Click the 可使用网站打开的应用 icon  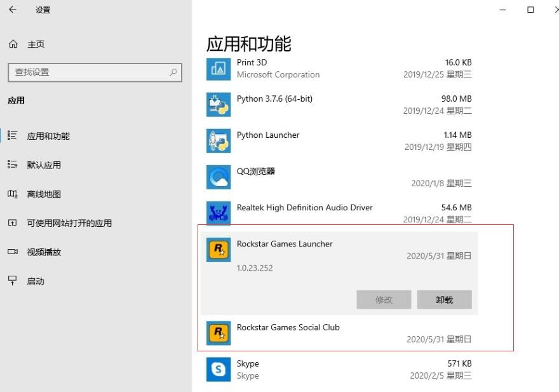coord(13,223)
